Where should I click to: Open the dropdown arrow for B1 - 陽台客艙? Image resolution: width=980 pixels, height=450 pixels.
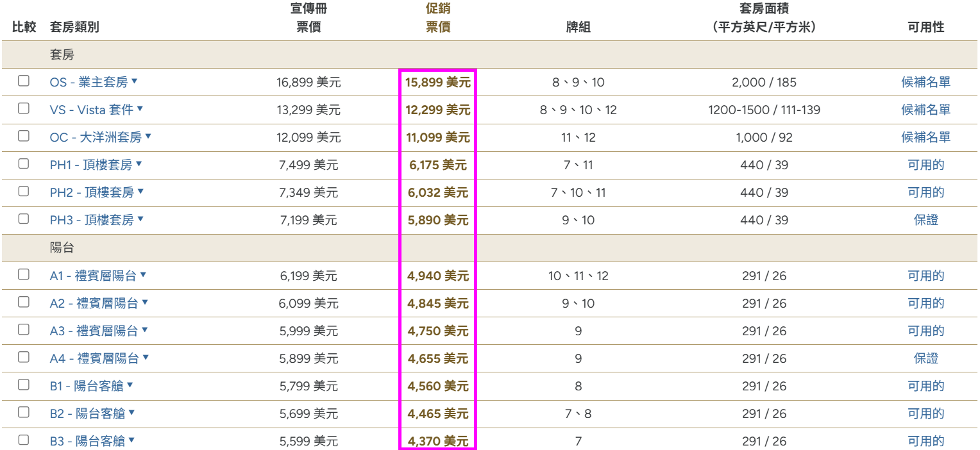click(130, 385)
